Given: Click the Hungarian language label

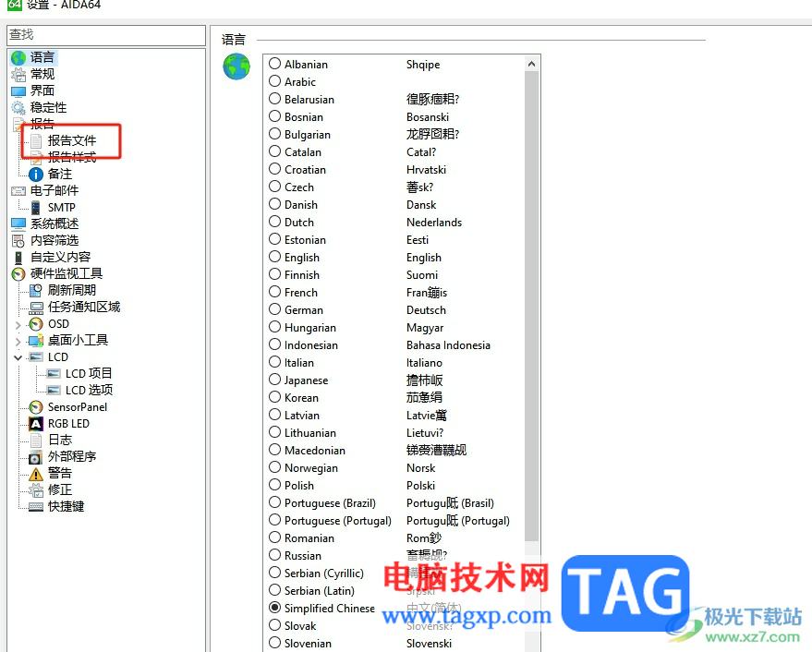Looking at the screenshot, I should pyautogui.click(x=310, y=328).
